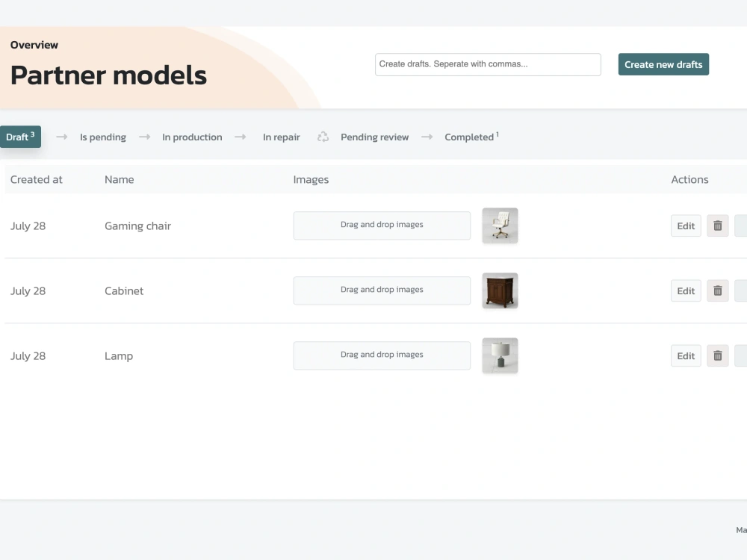
Task: Click the Gaming chair name text
Action: point(137,226)
